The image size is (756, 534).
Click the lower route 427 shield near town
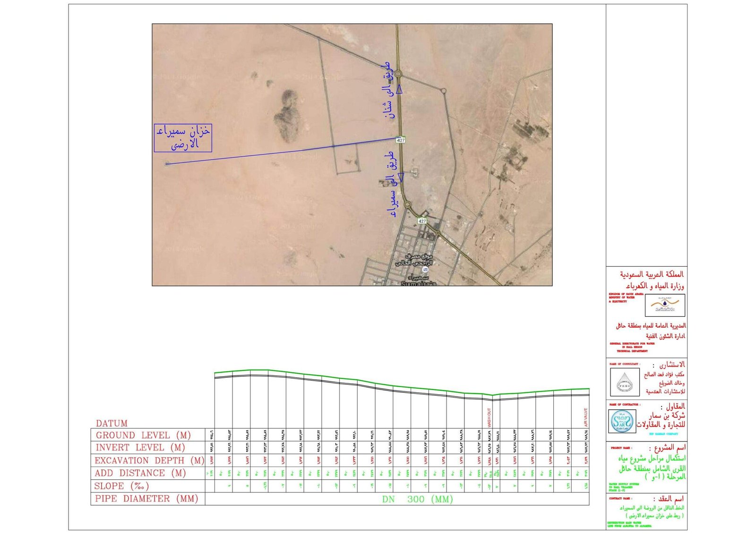[422, 221]
